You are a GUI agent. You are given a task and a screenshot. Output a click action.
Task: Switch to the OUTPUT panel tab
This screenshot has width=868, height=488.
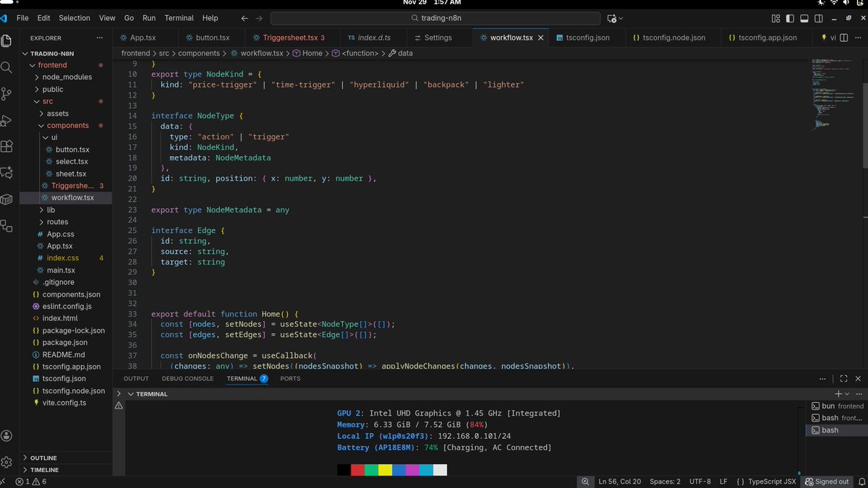coord(136,378)
